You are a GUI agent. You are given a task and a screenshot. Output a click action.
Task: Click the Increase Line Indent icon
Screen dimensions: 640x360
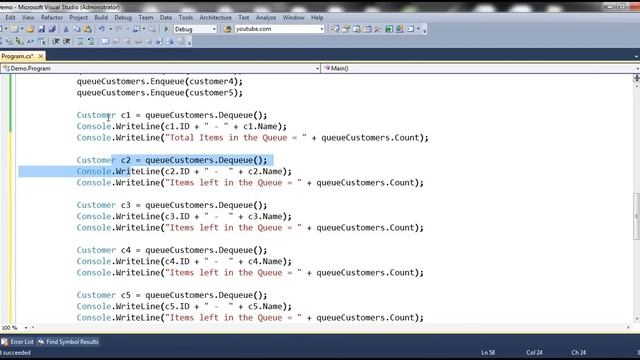pos(67,41)
